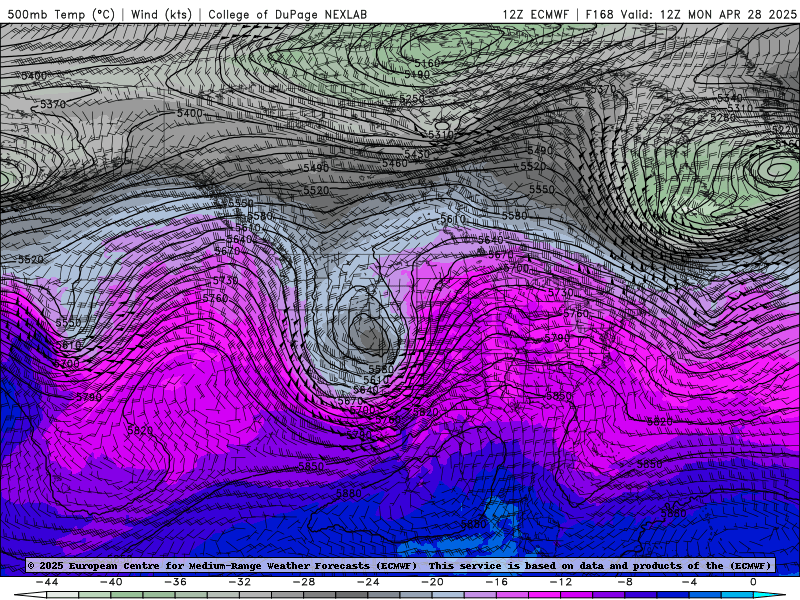Click the -12 colorbar label

tap(561, 582)
